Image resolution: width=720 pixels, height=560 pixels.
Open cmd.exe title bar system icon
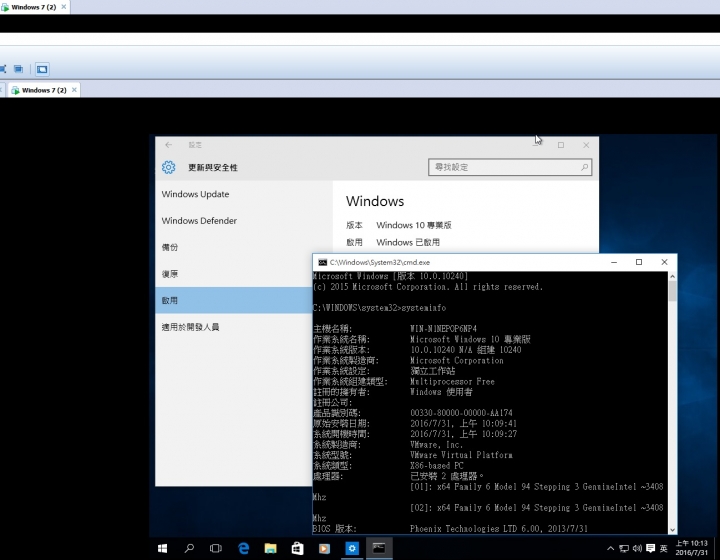pyautogui.click(x=322, y=263)
